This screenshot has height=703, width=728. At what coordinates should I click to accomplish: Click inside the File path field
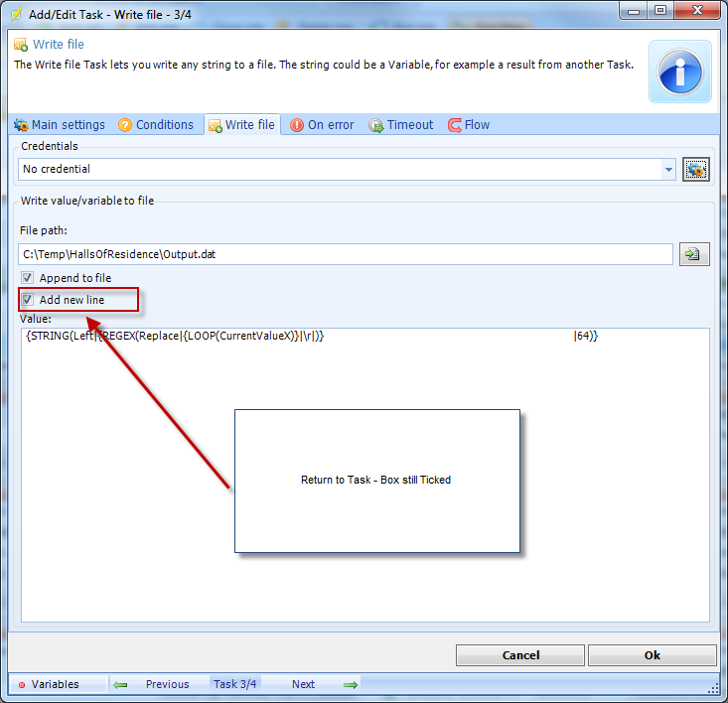coord(345,254)
